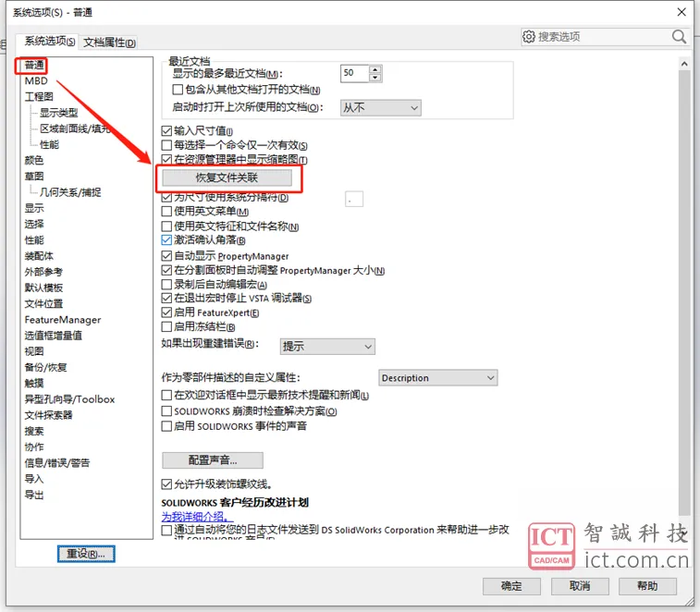Image resolution: width=700 pixels, height=612 pixels.
Task: Enable 在欢迎对话框中显示最新技术提醒和新闻 checkbox
Action: tap(166, 395)
